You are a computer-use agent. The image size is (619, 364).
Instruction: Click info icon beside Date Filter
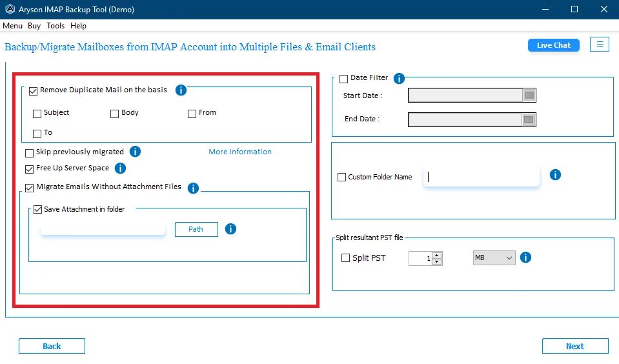click(399, 79)
